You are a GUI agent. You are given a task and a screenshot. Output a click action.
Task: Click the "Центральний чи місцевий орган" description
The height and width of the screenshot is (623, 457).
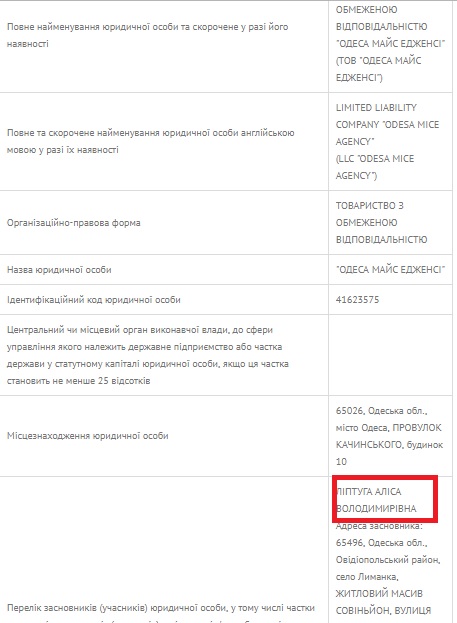(147, 355)
